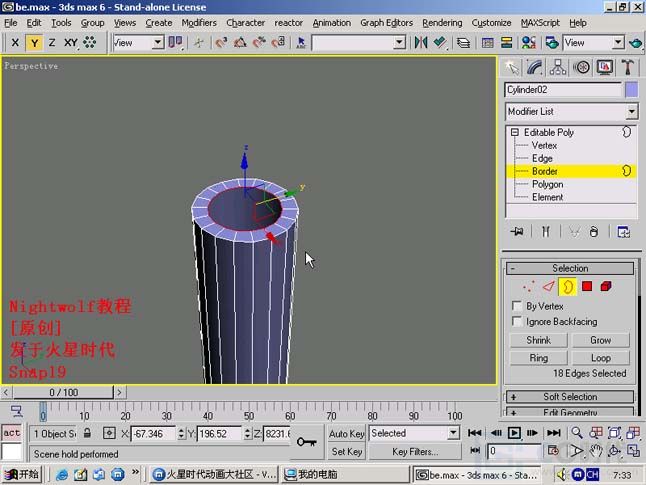
Task: Click the Grow selection button
Action: click(601, 340)
